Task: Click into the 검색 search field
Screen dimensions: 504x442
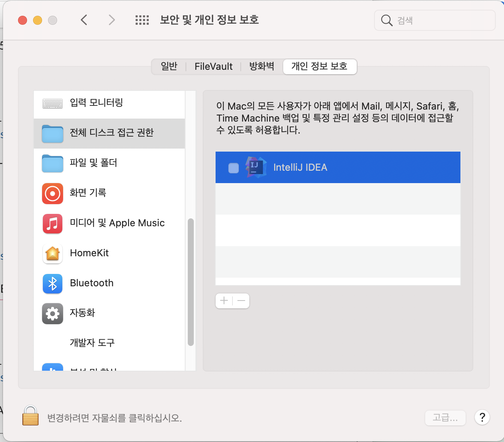Action: 435,20
